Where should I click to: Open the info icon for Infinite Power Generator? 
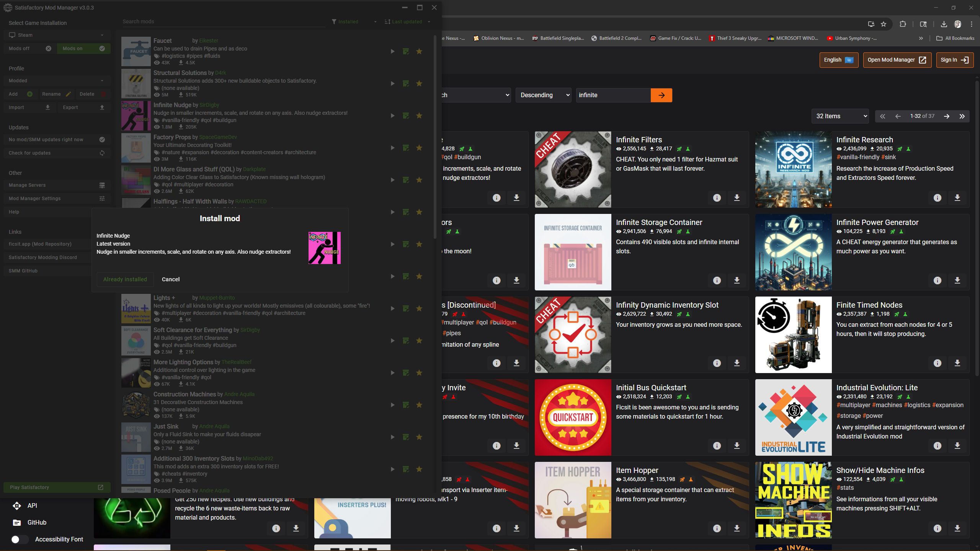click(x=938, y=280)
